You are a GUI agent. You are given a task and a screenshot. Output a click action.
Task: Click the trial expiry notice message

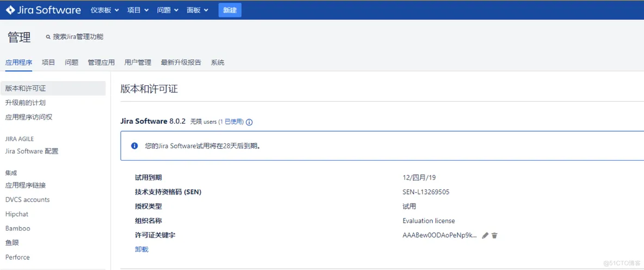202,146
